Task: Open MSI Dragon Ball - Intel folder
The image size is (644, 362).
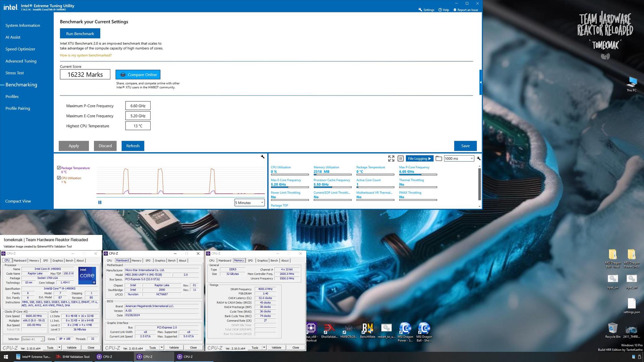Action: pyautogui.click(x=613, y=258)
